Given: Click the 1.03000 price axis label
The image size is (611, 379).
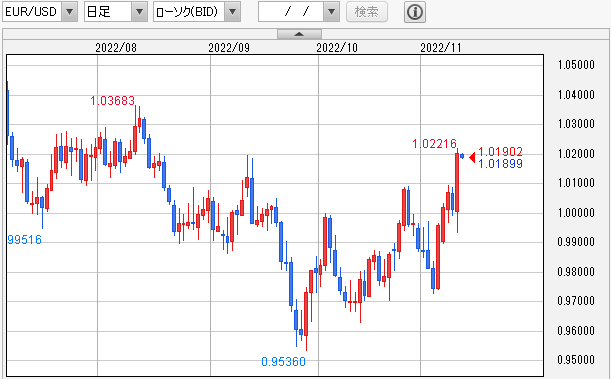Looking at the screenshot, I should pos(576,124).
